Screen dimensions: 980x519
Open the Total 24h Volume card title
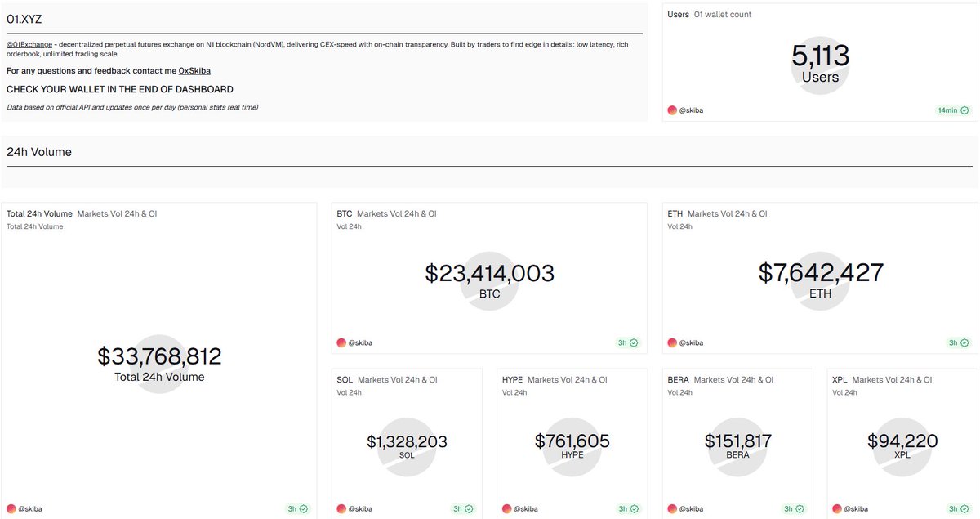39,214
